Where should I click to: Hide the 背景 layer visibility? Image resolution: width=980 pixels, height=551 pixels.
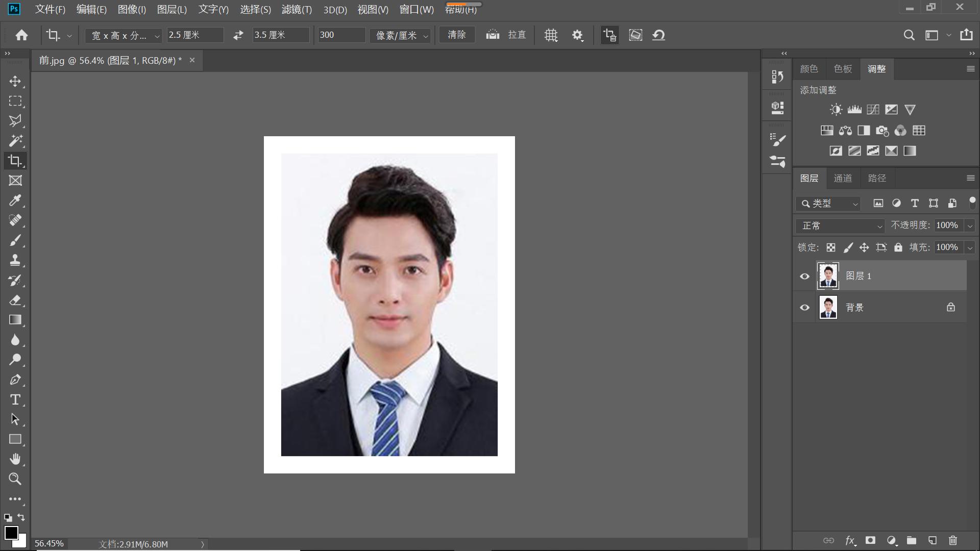(804, 308)
